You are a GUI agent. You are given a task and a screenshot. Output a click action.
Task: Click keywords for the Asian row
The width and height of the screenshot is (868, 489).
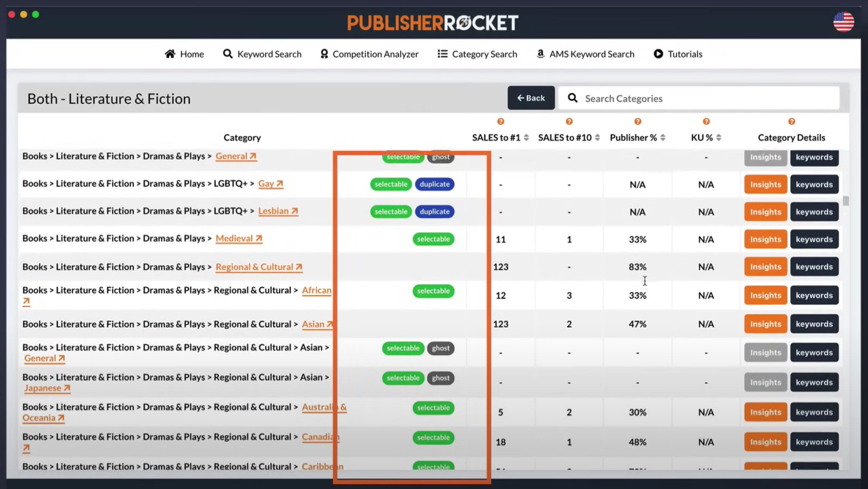(x=814, y=324)
